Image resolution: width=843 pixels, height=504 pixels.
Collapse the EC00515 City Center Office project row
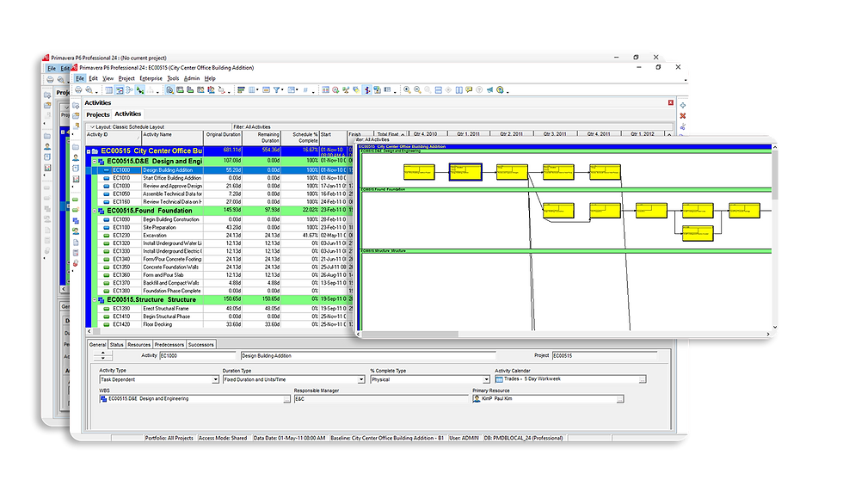pyautogui.click(x=89, y=151)
